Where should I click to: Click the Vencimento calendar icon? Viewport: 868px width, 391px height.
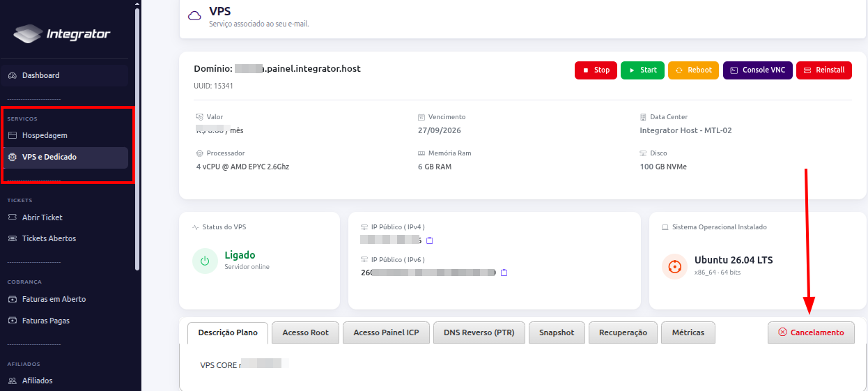click(x=421, y=117)
